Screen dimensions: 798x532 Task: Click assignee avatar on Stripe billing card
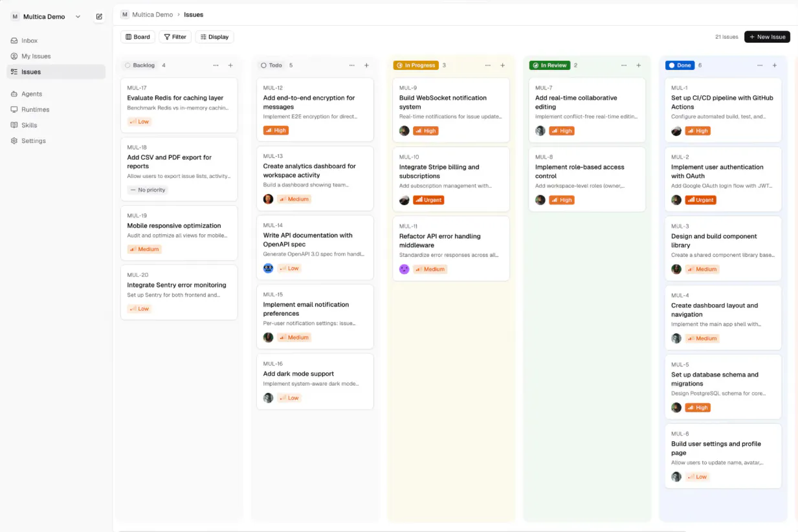point(405,200)
